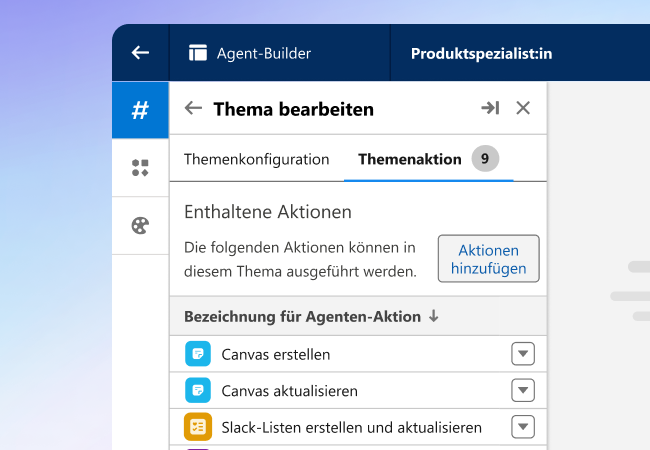Image resolution: width=650 pixels, height=450 pixels.
Task: Go back from Thema bearbeiten panel
Action: click(x=193, y=108)
